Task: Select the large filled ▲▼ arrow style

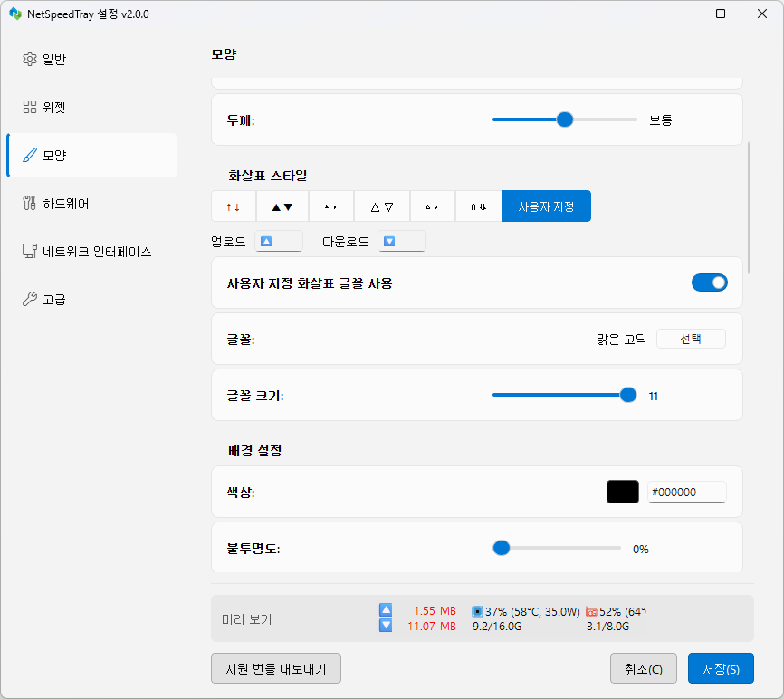Action: tap(282, 206)
